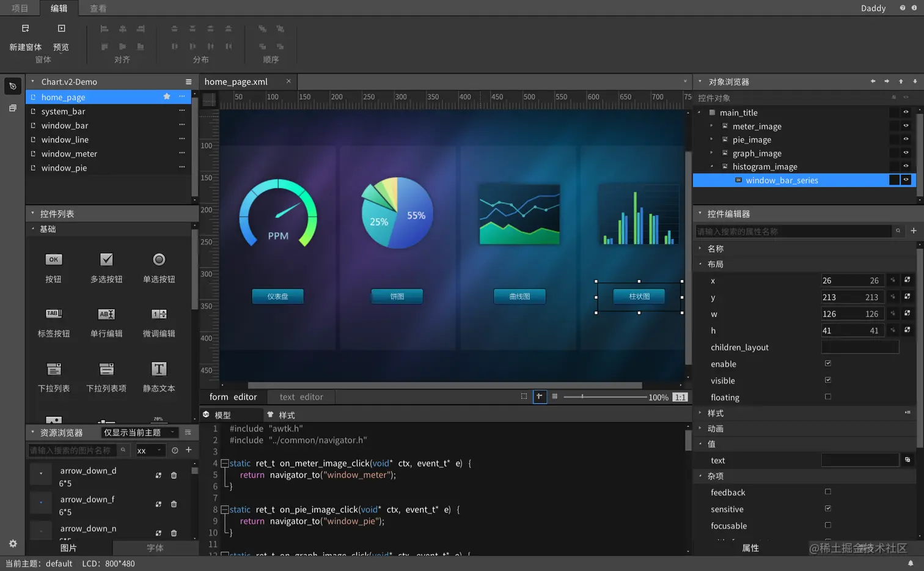This screenshot has width=924, height=571.
Task: Expand the 样式 section in widget editor
Action: click(716, 413)
